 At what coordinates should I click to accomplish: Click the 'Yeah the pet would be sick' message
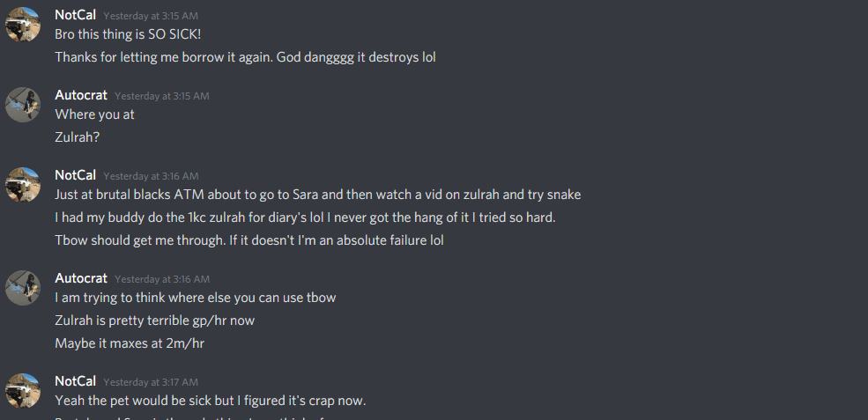pyautogui.click(x=211, y=401)
